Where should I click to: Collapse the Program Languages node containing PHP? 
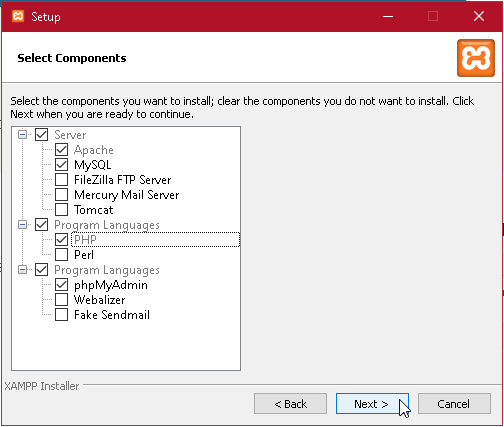(22, 225)
